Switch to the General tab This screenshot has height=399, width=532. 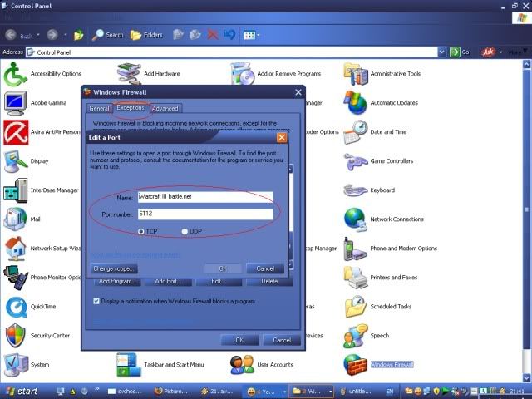pyautogui.click(x=99, y=109)
